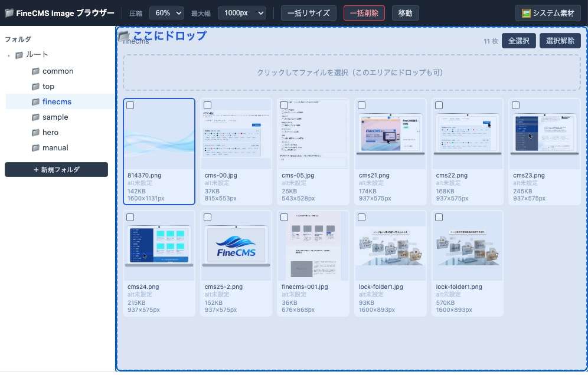Image resolution: width=588 pixels, height=375 pixels.
Task: Open the 60% compression dropdown
Action: click(x=167, y=13)
